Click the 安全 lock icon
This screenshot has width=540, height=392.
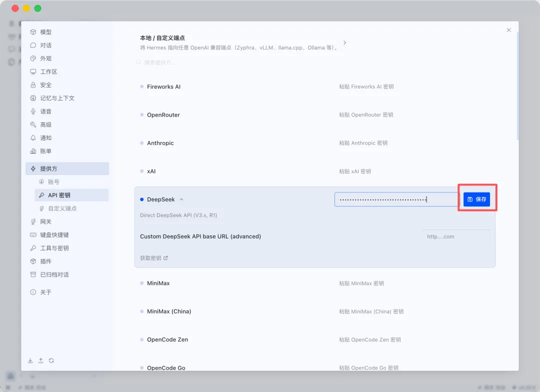33,85
